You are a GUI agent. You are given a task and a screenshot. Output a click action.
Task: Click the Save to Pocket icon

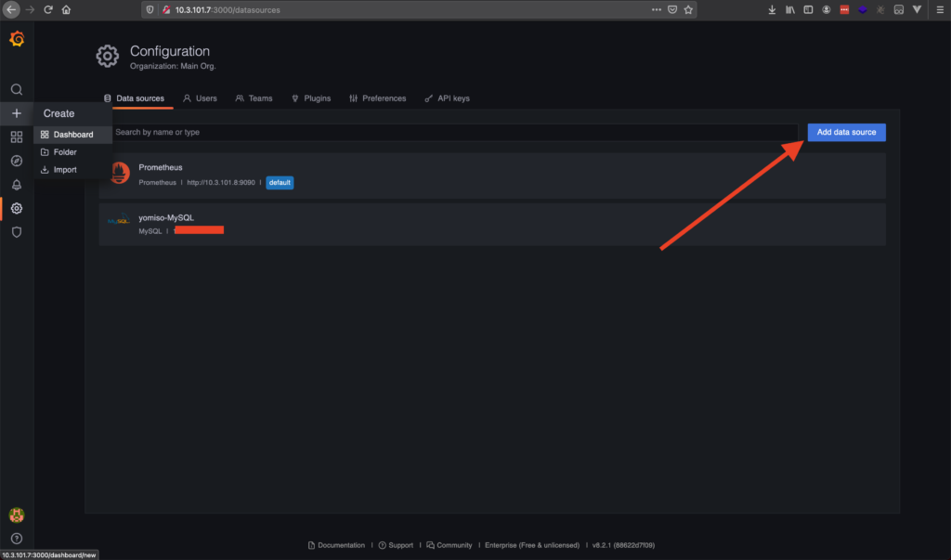point(672,9)
